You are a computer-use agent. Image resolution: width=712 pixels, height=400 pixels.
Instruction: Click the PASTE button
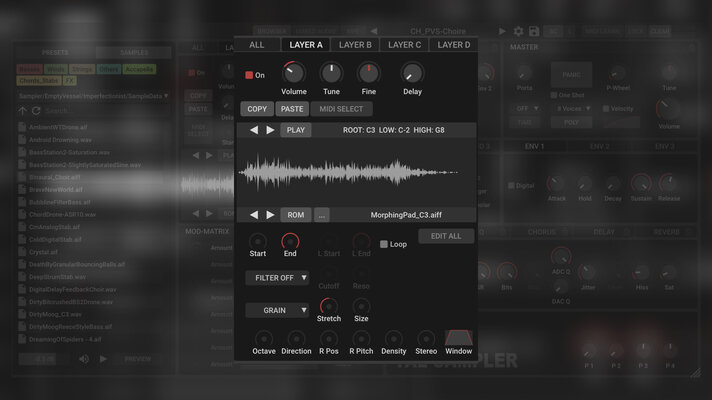(x=292, y=109)
